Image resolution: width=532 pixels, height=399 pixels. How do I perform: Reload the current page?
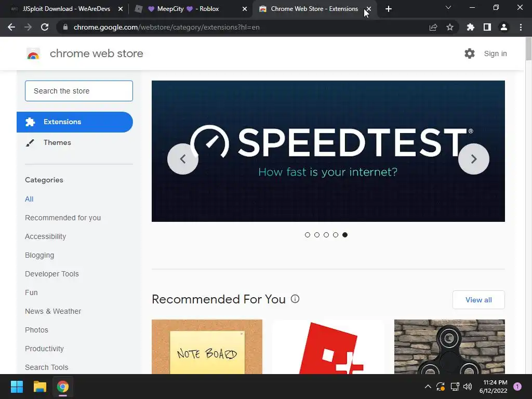pos(45,27)
